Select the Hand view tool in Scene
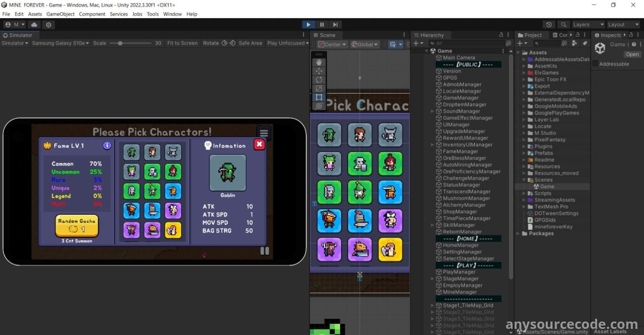644x335 pixels. (x=319, y=62)
